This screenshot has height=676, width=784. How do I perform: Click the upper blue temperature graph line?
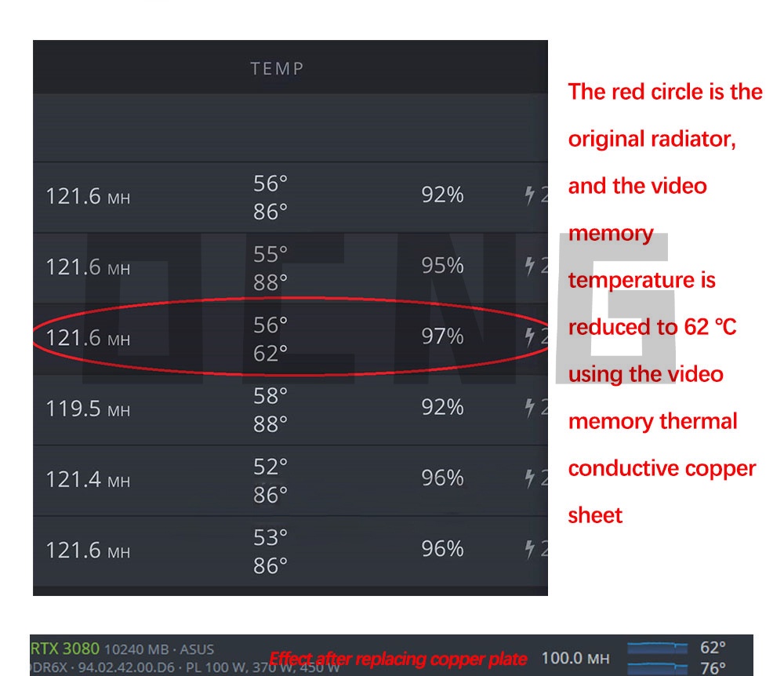coord(657,649)
